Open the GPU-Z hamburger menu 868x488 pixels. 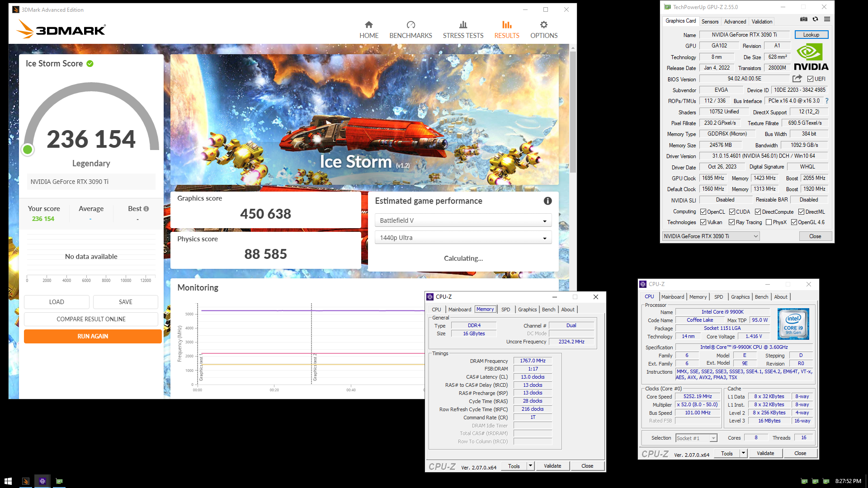(x=827, y=19)
